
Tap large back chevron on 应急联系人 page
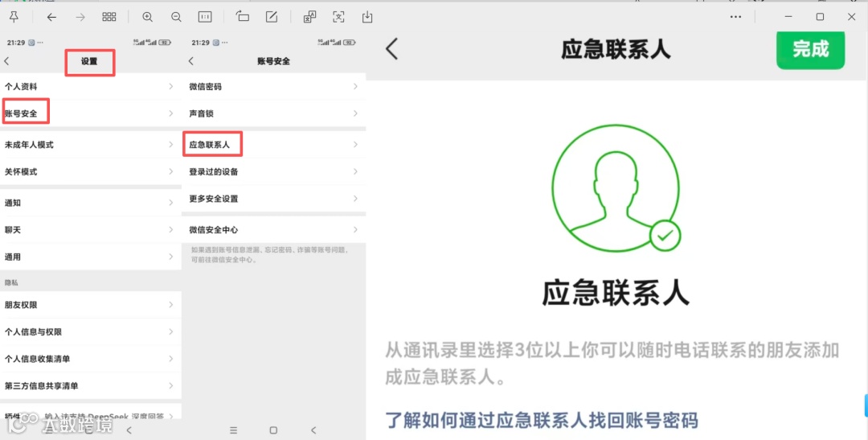(x=392, y=49)
